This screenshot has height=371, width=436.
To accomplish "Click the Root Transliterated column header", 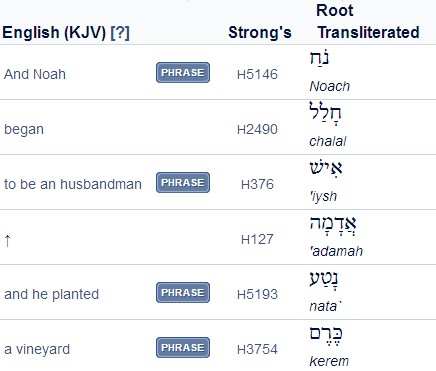I will tap(368, 22).
